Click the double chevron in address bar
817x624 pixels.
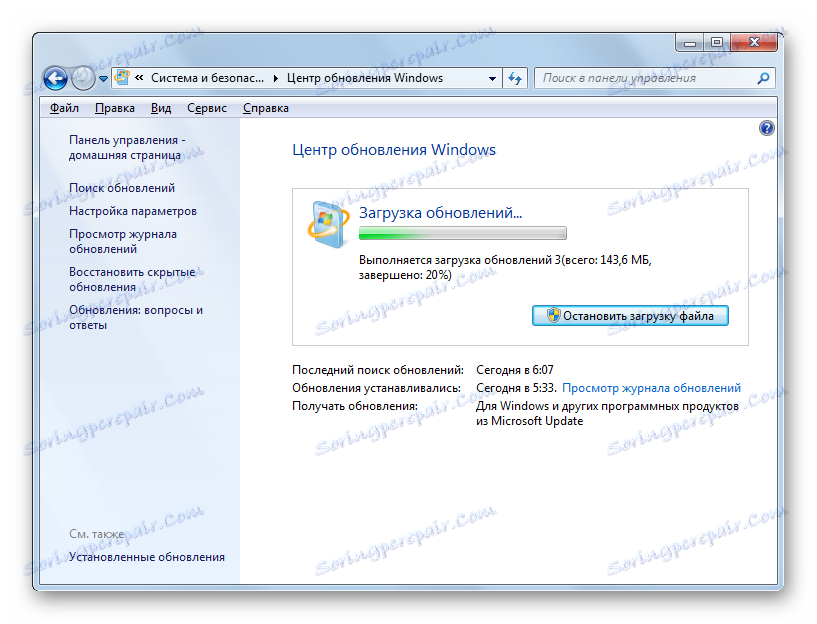click(x=139, y=78)
